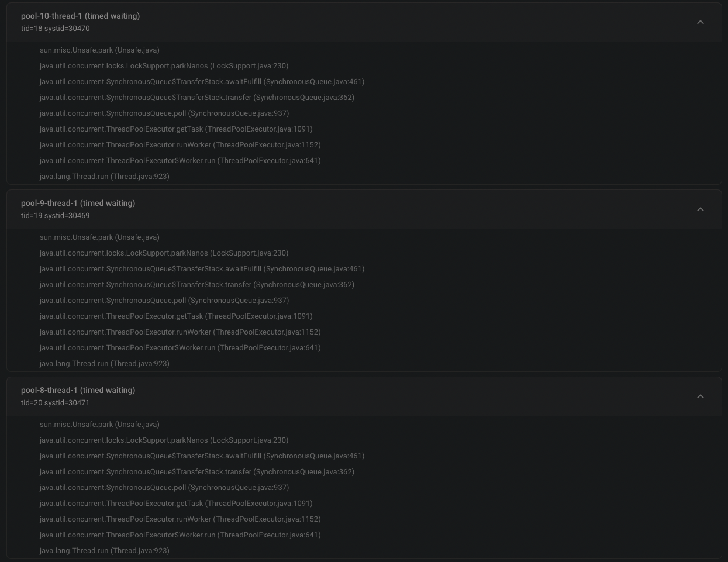Viewport: 728px width, 562px height.
Task: Click the chevron icon on pool-9-thread-1 card
Action: click(700, 209)
